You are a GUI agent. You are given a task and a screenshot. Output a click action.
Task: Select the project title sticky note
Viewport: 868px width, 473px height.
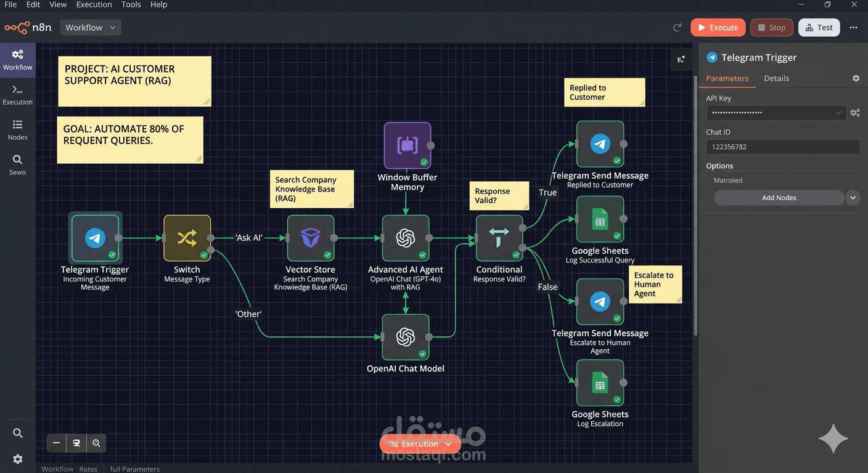pyautogui.click(x=135, y=81)
